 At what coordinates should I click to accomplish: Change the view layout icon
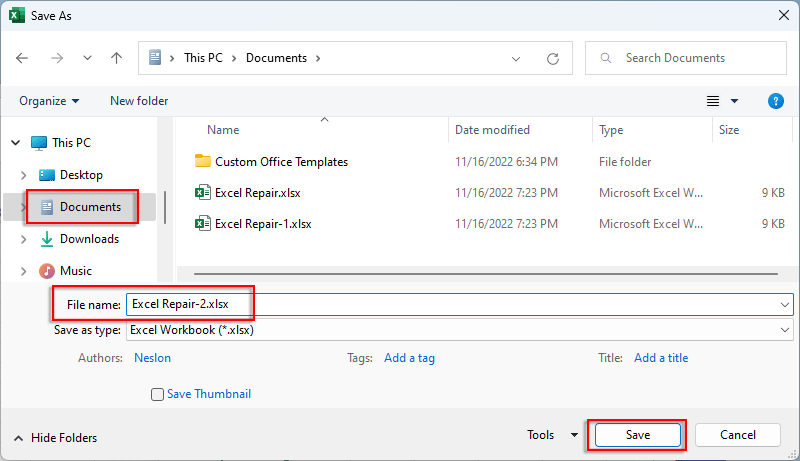click(x=713, y=101)
